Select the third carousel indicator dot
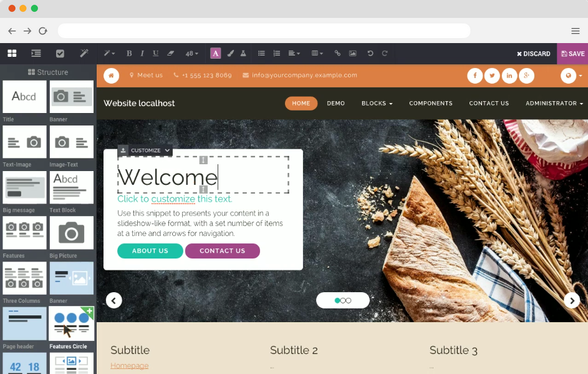Screen dimensions: 588x374 [x=349, y=300]
